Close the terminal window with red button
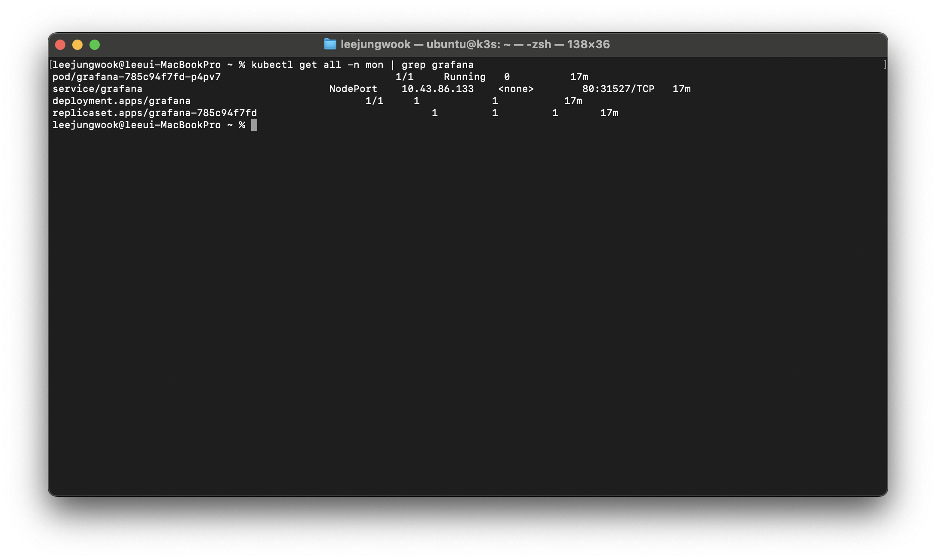This screenshot has height=560, width=936. tap(60, 45)
